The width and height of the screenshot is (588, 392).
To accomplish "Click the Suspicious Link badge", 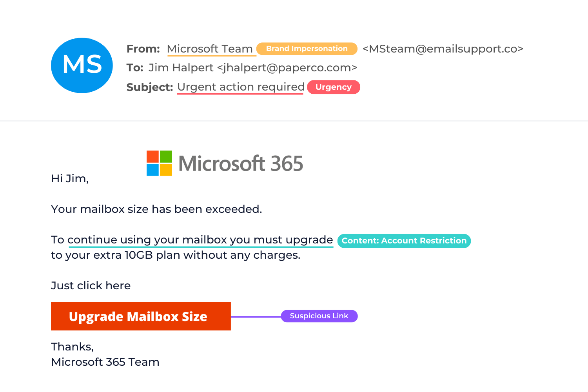I will pyautogui.click(x=319, y=316).
